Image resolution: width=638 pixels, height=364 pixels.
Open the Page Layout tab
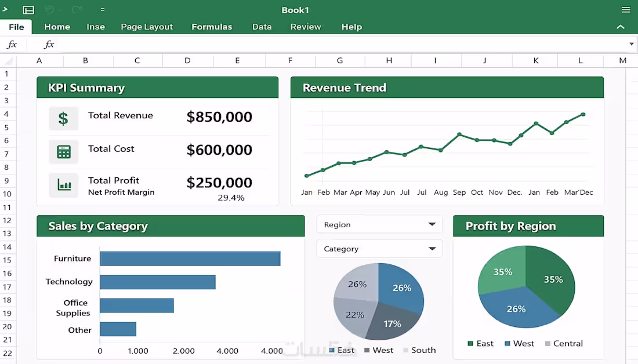coord(147,27)
